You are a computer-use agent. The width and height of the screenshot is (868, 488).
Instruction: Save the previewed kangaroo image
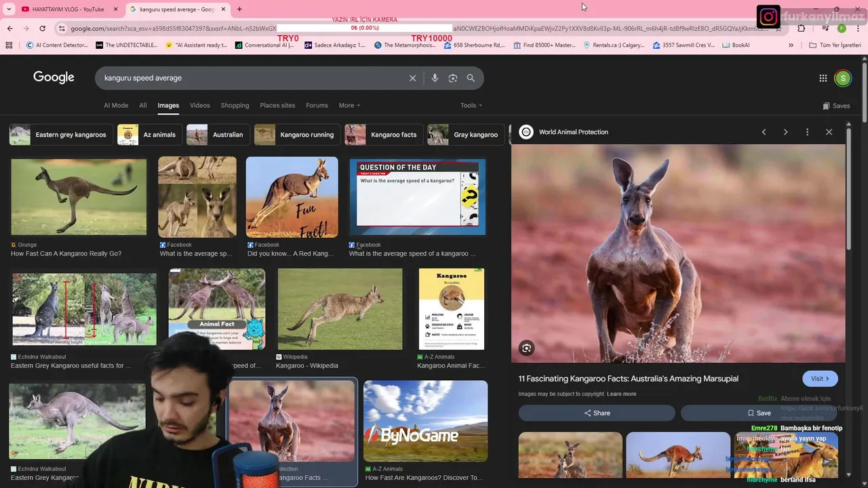pos(759,413)
